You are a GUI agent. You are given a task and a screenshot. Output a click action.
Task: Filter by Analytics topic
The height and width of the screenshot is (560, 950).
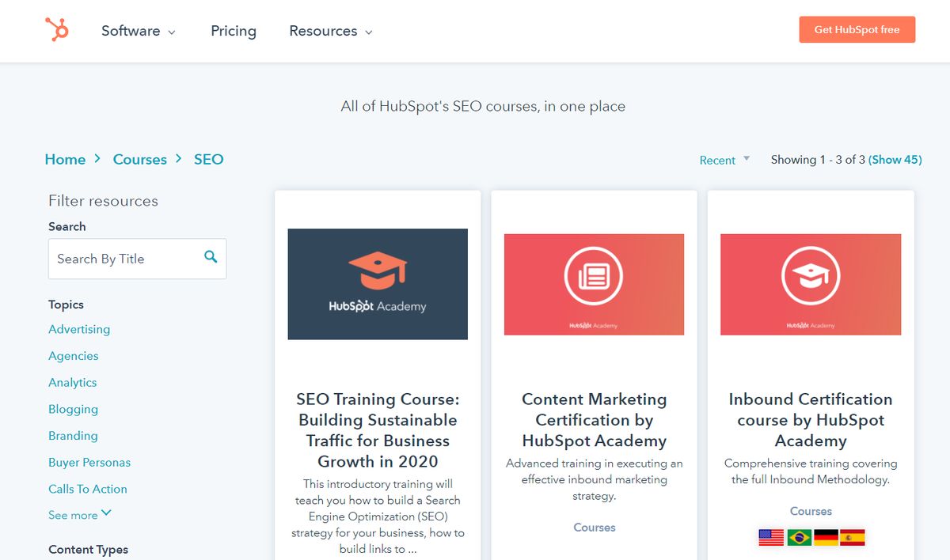click(73, 382)
